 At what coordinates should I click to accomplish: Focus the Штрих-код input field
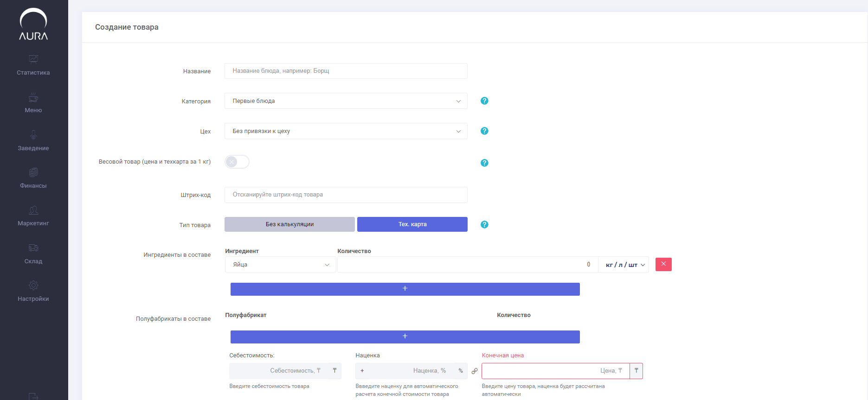click(346, 195)
